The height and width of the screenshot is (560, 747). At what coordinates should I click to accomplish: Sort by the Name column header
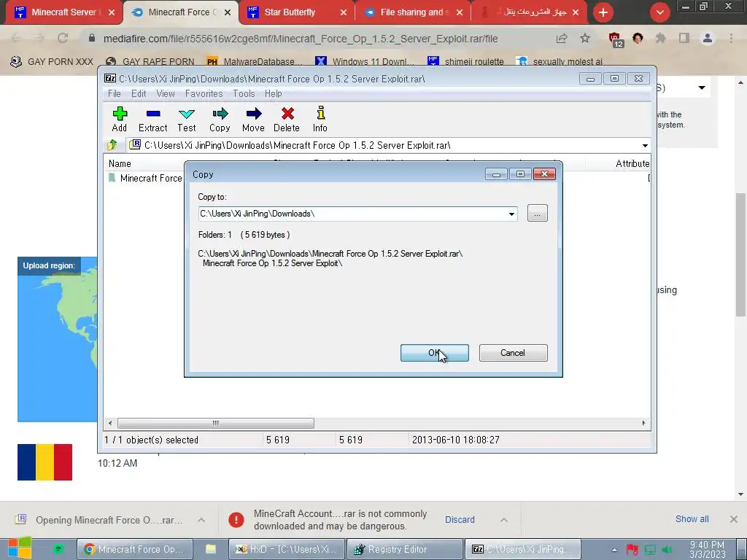point(120,164)
